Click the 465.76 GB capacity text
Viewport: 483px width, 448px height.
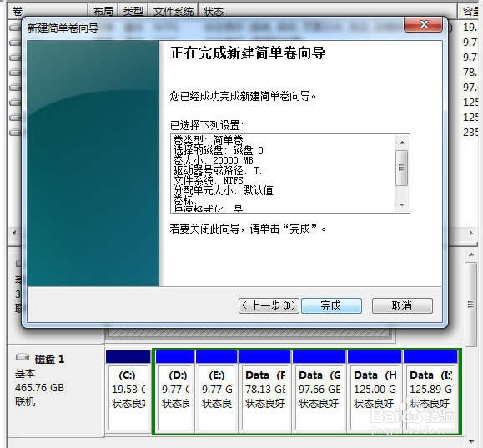coord(39,388)
